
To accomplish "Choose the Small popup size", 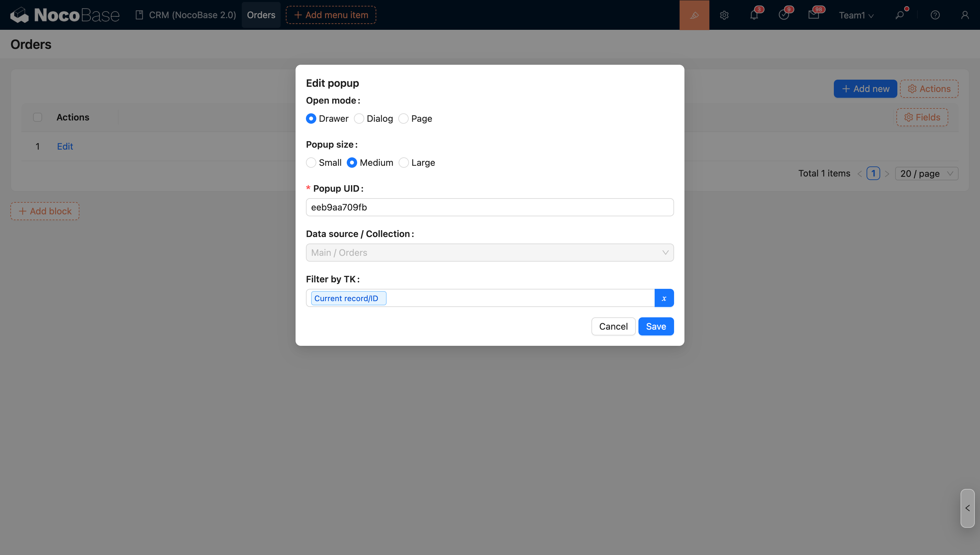I will [x=311, y=163].
